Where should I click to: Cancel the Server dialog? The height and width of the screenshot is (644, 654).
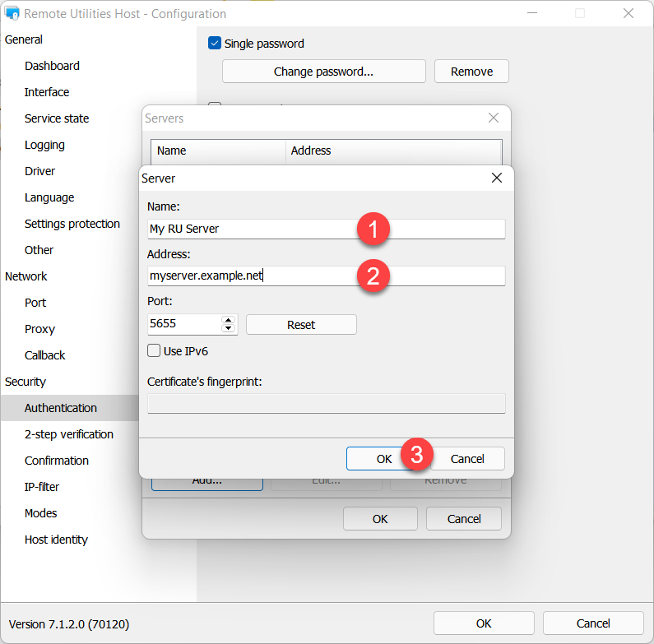467,459
